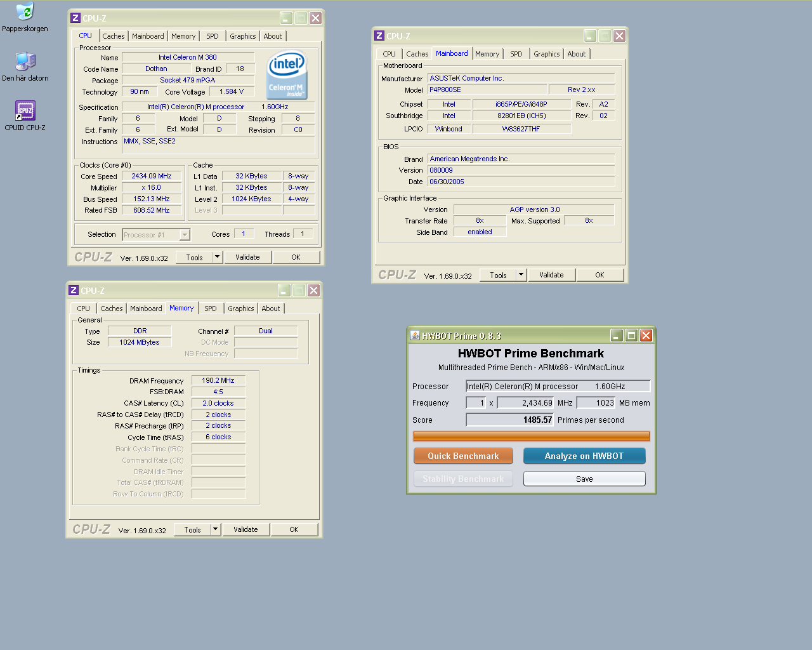The height and width of the screenshot is (650, 812).
Task: Click Bus Speed value 152.13 MHz
Action: click(x=152, y=199)
